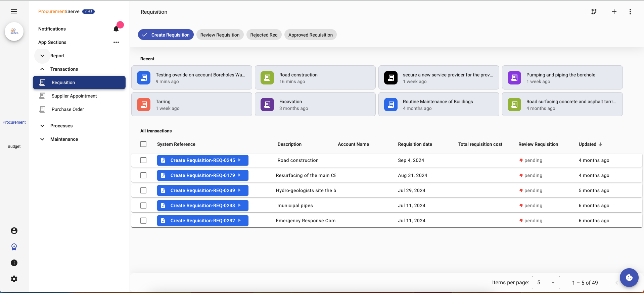Click the plus icon to add requisition
Image resolution: width=644 pixels, height=293 pixels.
[x=614, y=12]
